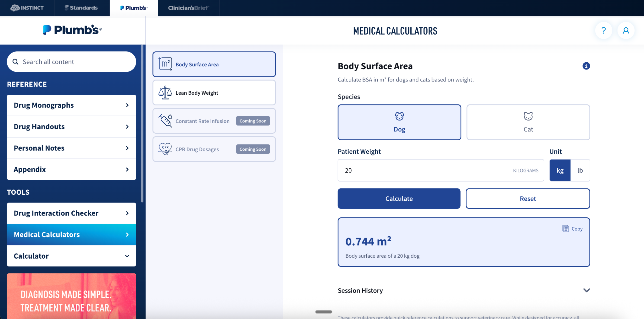The width and height of the screenshot is (644, 319).
Task: Switch to the Standards tab
Action: click(82, 8)
